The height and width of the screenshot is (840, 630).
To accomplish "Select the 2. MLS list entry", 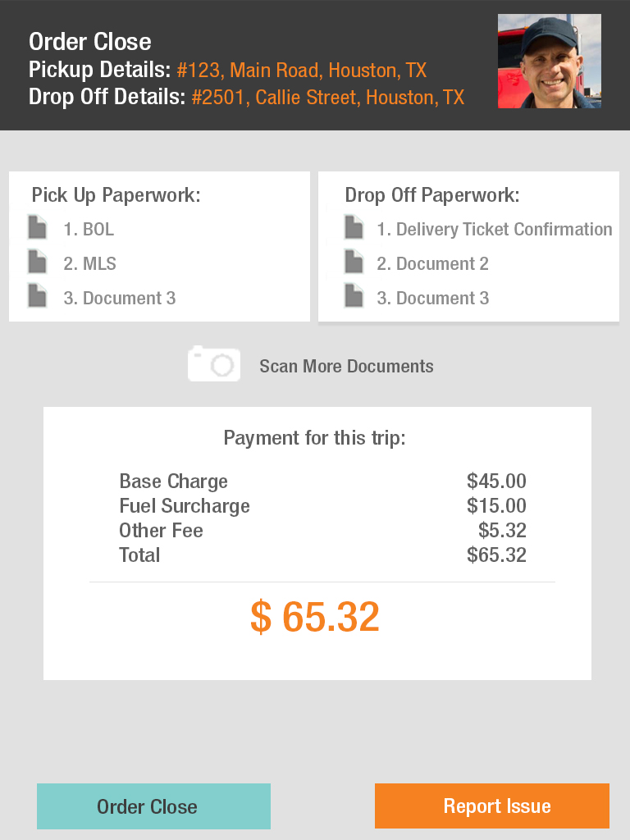I will pos(89,263).
